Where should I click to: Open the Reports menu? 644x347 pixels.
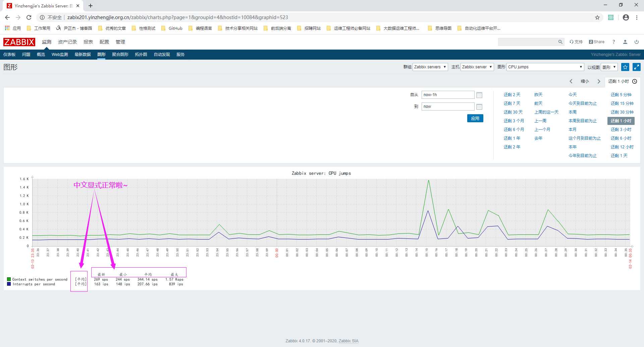point(88,42)
